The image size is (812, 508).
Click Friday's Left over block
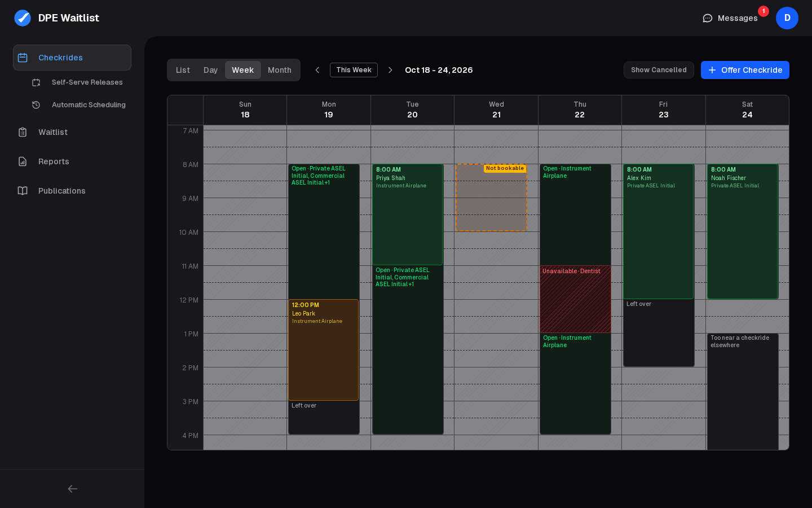(x=659, y=333)
